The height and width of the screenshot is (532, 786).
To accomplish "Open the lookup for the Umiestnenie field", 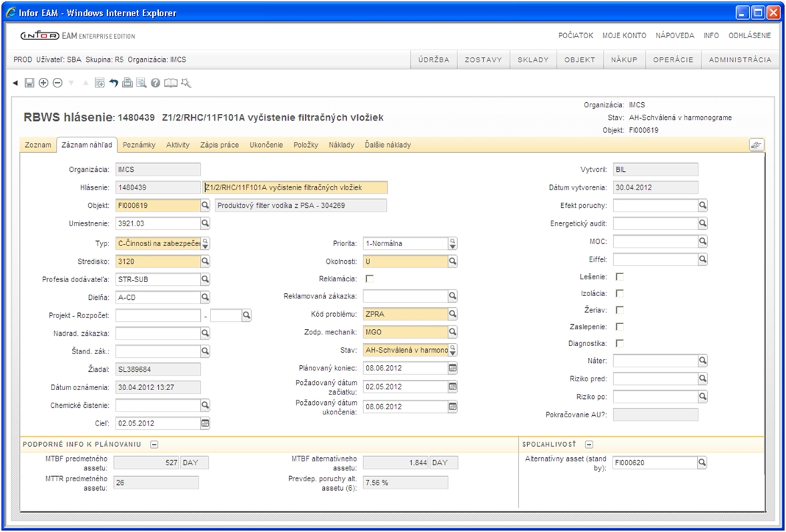I will point(205,223).
